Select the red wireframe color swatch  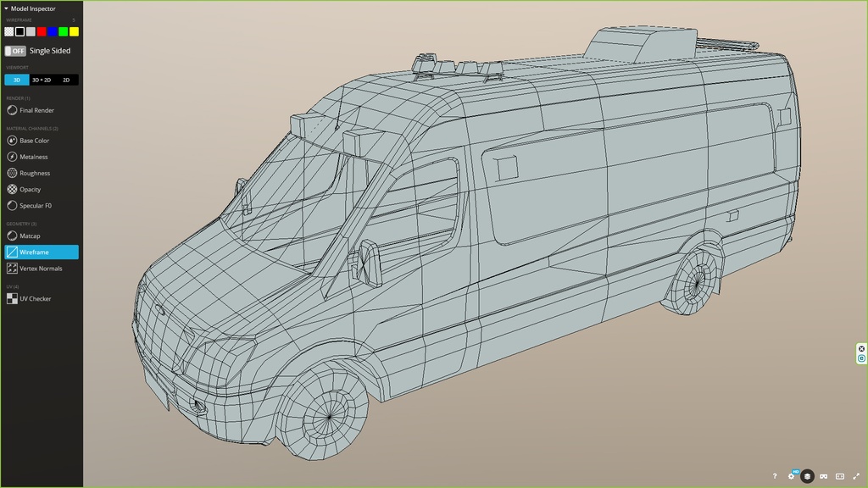(42, 31)
